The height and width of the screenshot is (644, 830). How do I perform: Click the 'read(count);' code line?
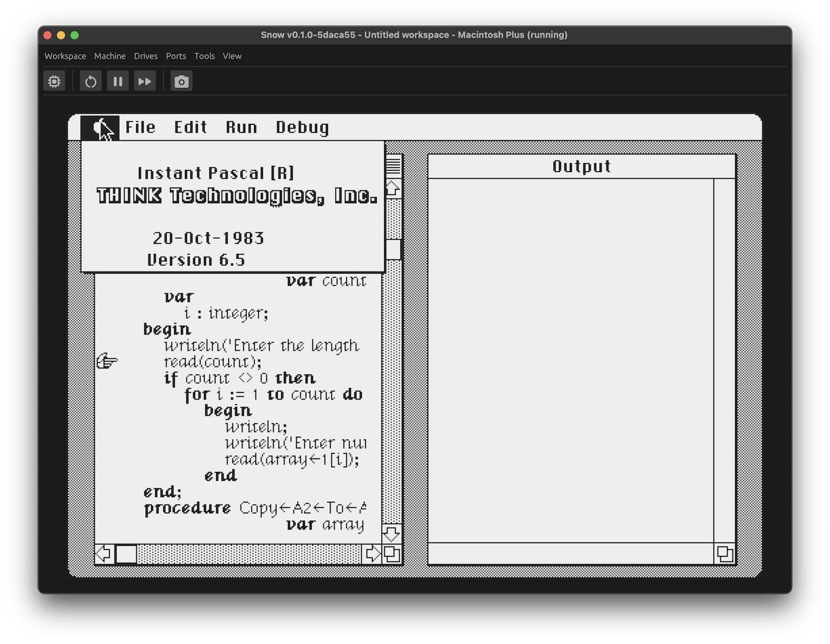click(212, 362)
